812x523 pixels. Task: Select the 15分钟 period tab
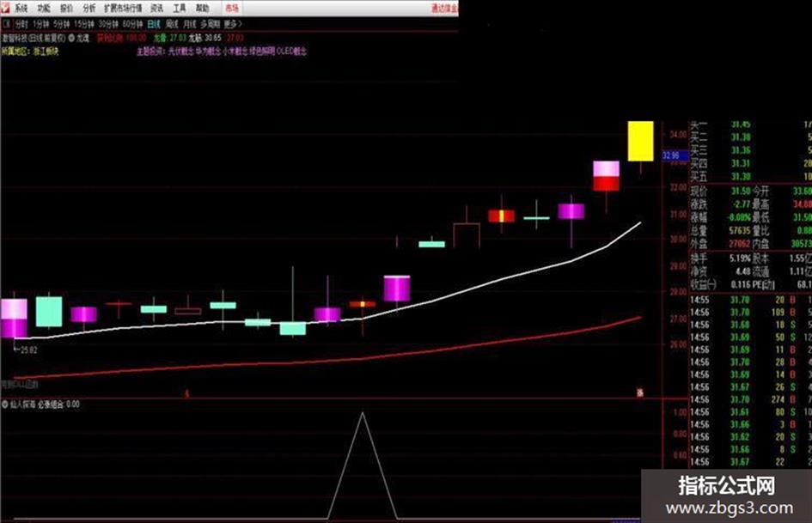pos(84,24)
